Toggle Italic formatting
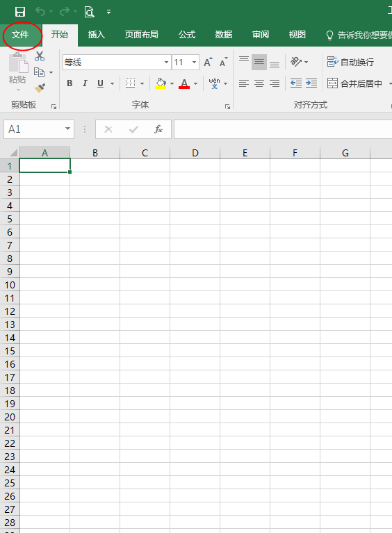 click(x=85, y=83)
